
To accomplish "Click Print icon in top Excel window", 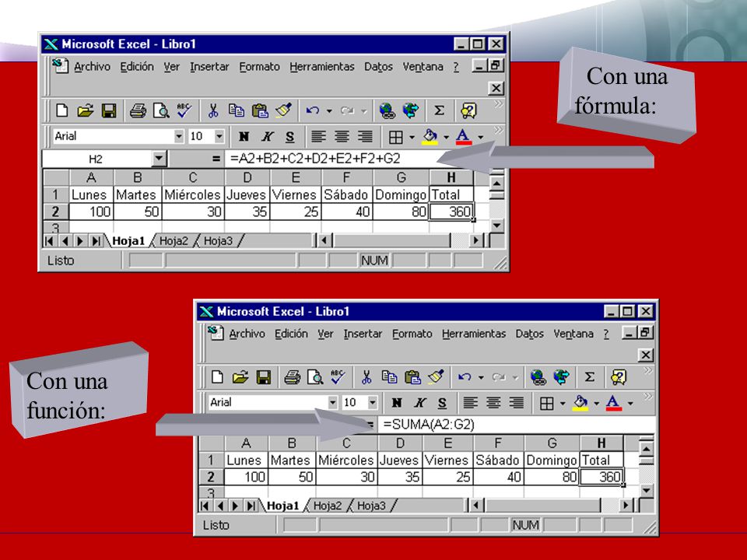I will click(x=139, y=111).
